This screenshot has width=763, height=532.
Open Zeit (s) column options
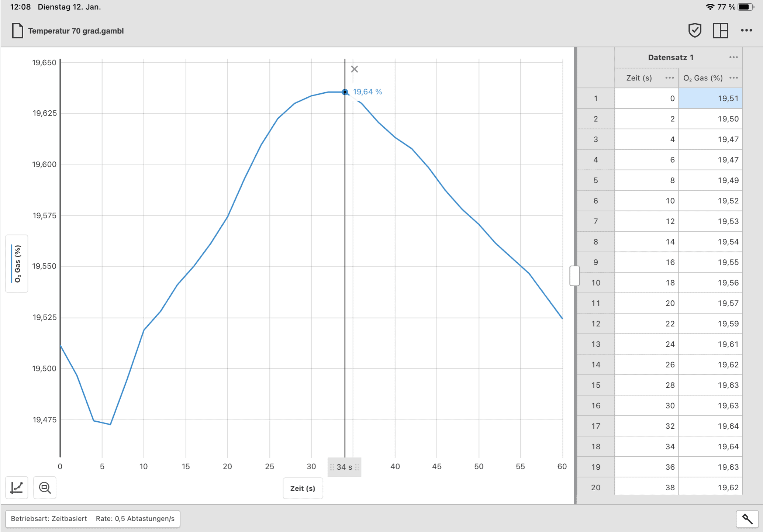669,78
